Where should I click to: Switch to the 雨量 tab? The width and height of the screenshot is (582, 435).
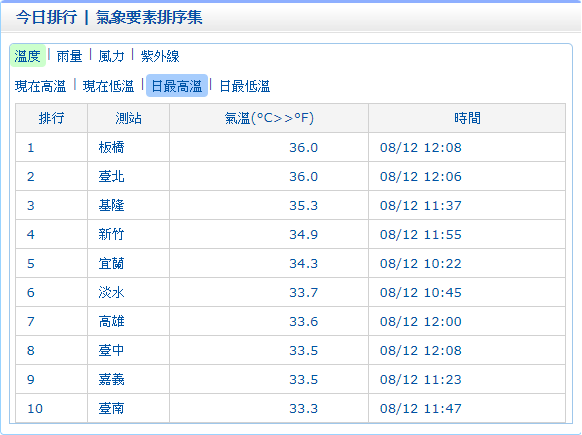[x=69, y=56]
